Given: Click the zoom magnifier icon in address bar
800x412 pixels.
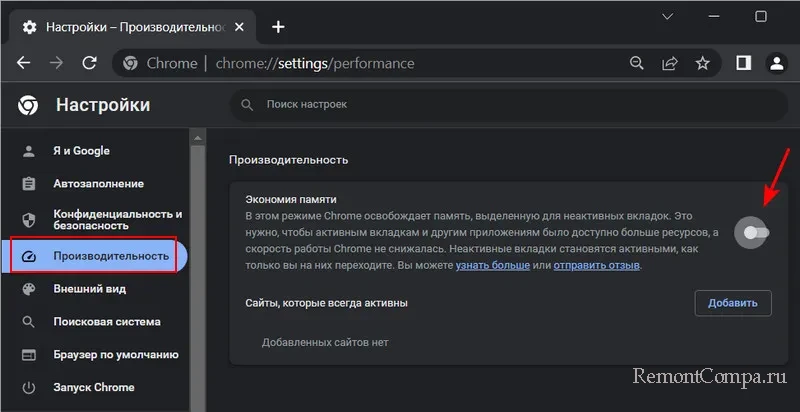Looking at the screenshot, I should 637,63.
